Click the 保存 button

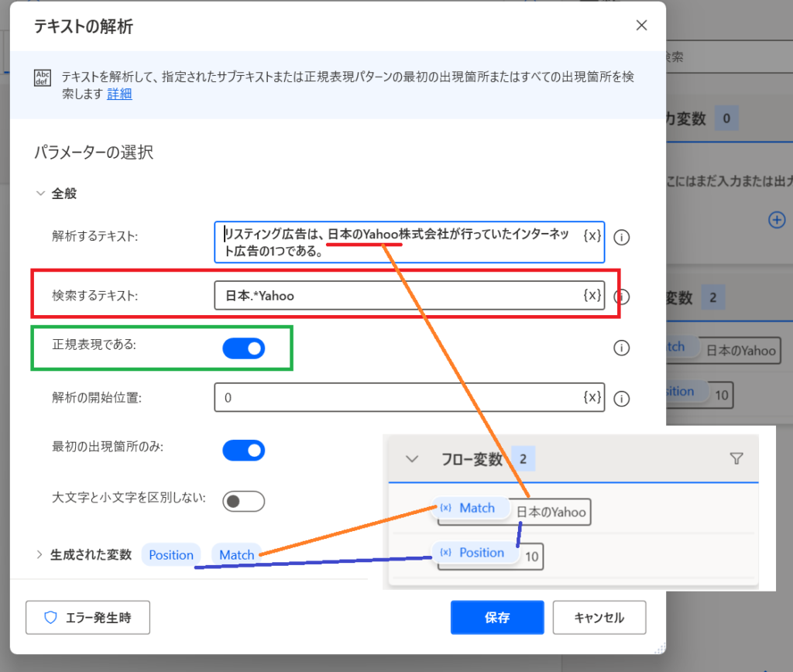(497, 617)
